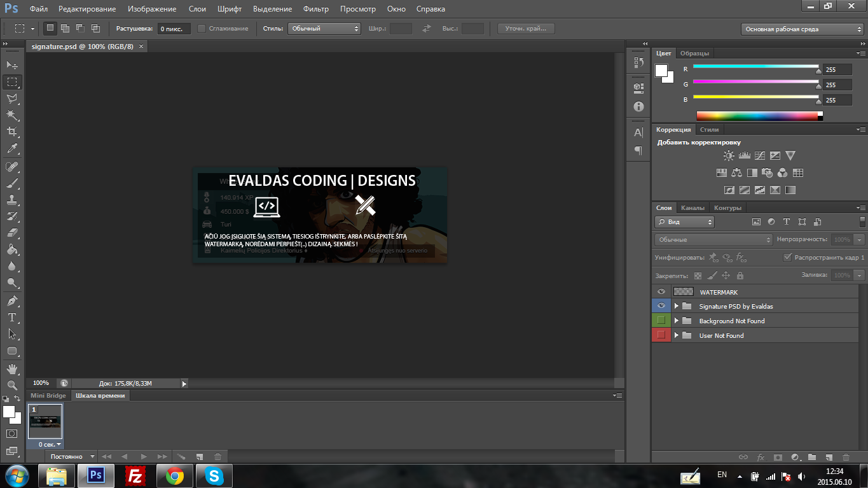Click the foreground color swatch in Color panel
The height and width of the screenshot is (488, 868).
pyautogui.click(x=661, y=70)
